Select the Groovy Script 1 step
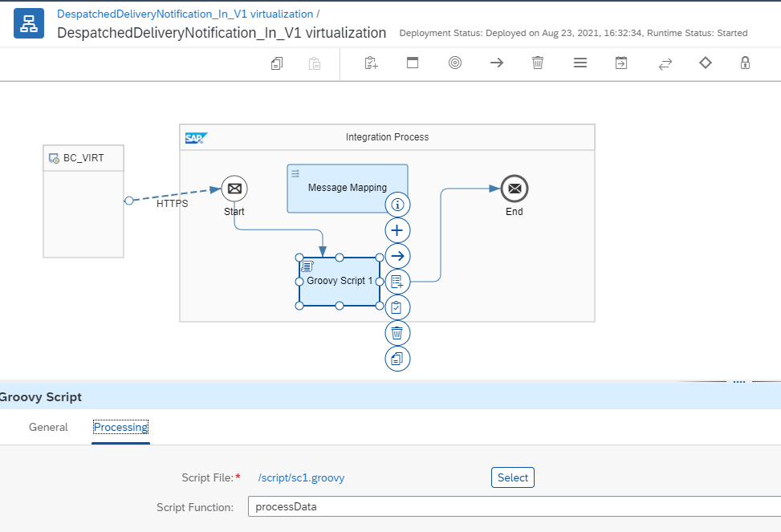This screenshot has height=532, width=781. [340, 282]
